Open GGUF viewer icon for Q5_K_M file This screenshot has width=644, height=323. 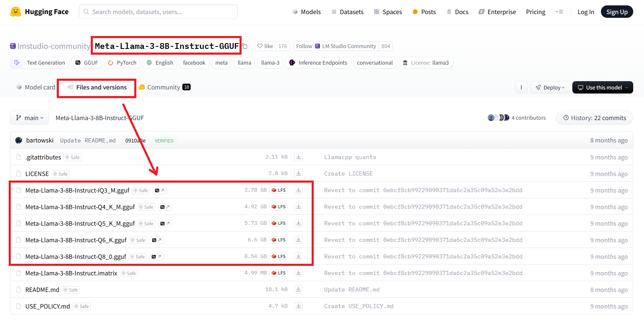click(x=165, y=224)
